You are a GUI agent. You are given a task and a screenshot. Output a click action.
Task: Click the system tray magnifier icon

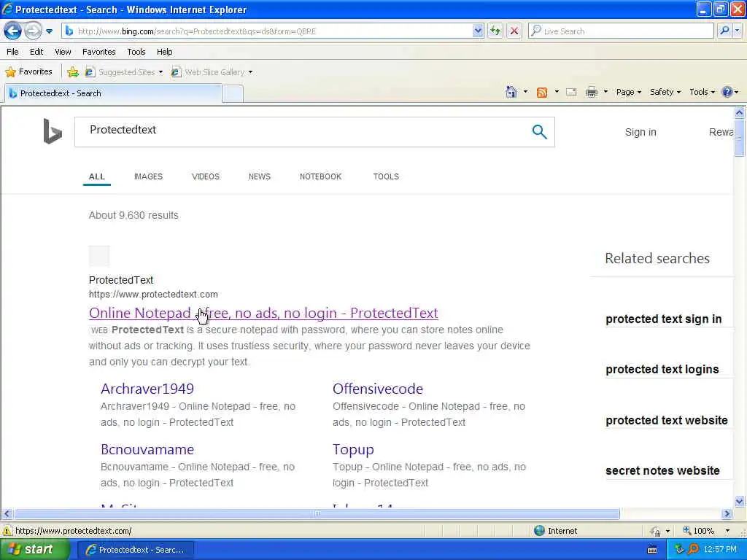click(x=694, y=550)
